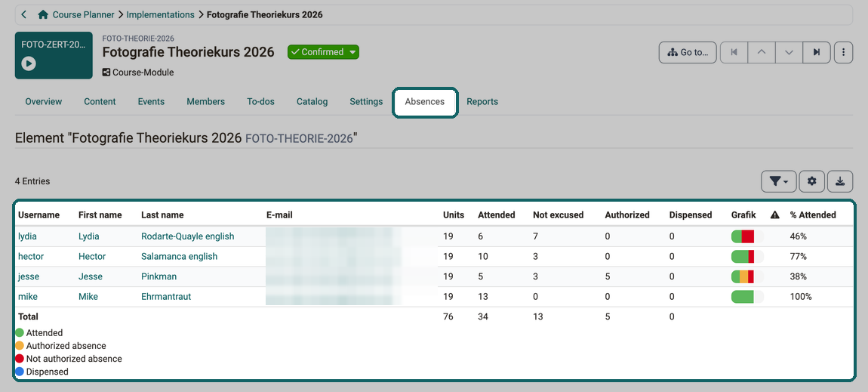Click the warning triangle column icon
The width and height of the screenshot is (868, 392).
(775, 215)
